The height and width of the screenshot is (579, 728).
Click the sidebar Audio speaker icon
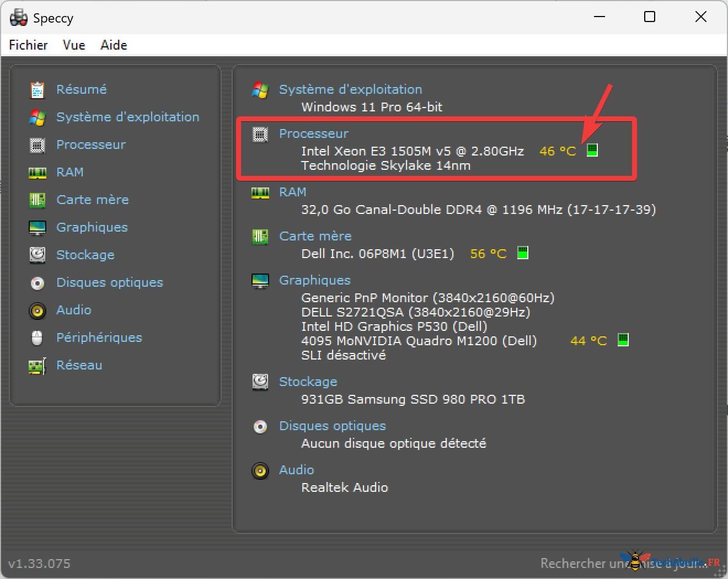coord(37,311)
